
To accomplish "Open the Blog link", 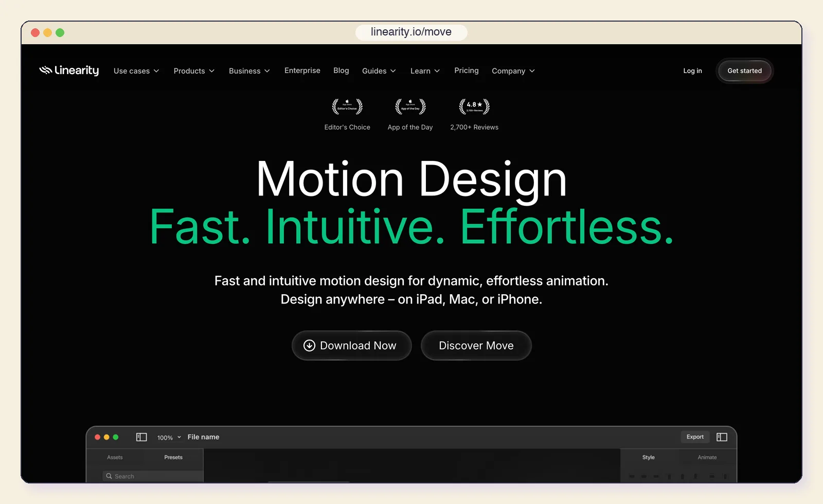I will (x=341, y=70).
